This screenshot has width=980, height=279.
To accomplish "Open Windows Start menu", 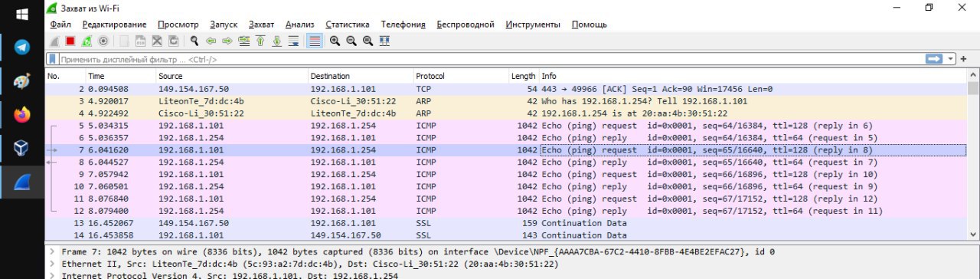I will [21, 14].
